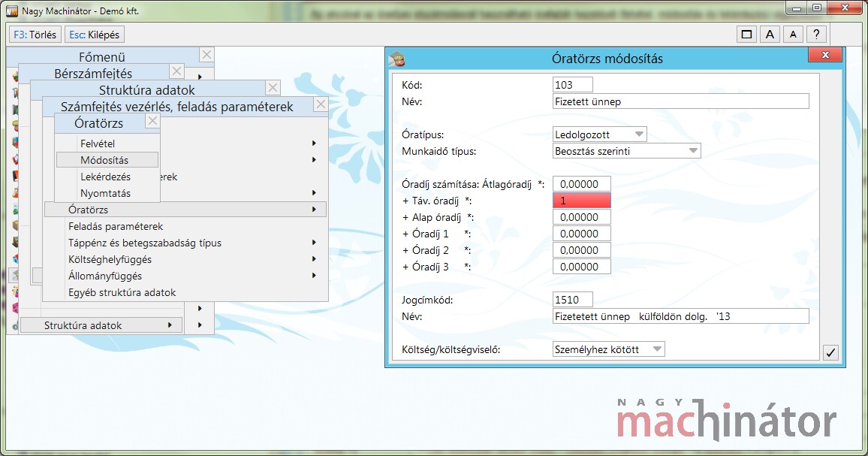868x456 pixels.
Task: Open Költséghelyfüggés menu entry
Action: [x=185, y=259]
